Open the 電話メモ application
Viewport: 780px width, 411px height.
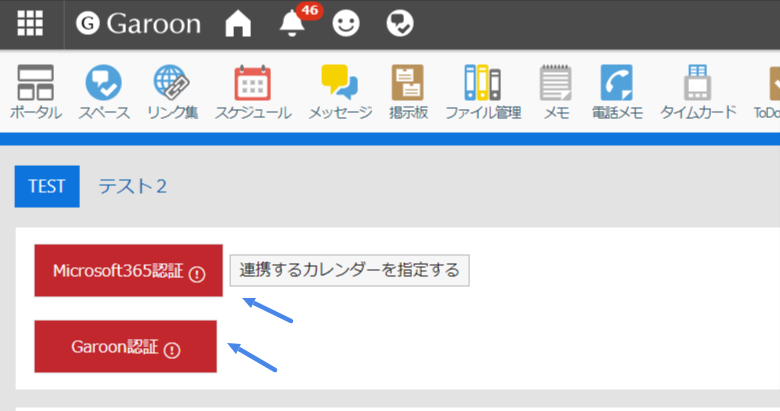[617, 92]
